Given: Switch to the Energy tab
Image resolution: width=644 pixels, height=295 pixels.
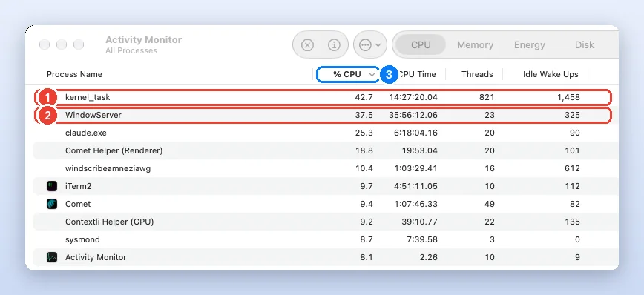Looking at the screenshot, I should (530, 44).
